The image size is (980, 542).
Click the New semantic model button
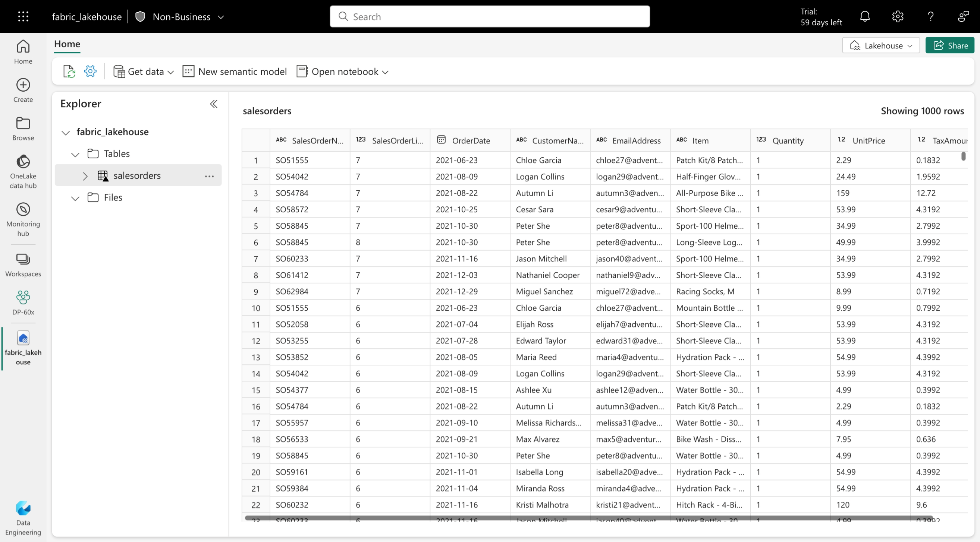point(235,71)
